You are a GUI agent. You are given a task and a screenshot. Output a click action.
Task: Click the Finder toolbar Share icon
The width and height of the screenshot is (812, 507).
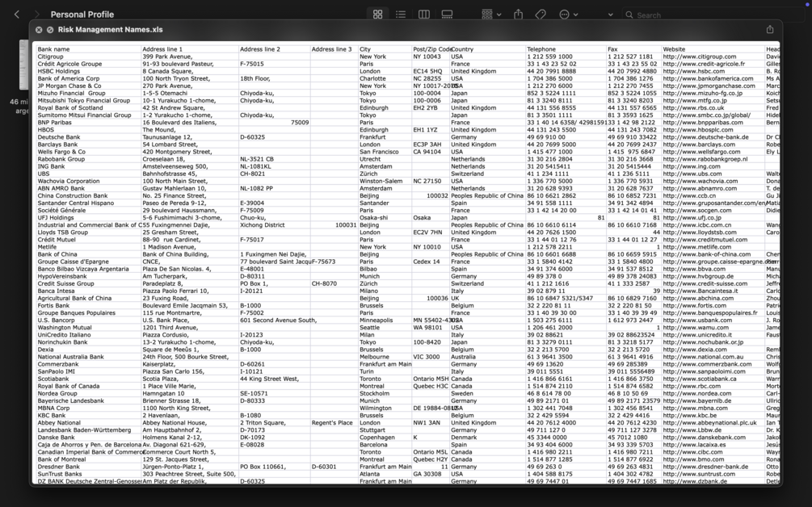518,15
